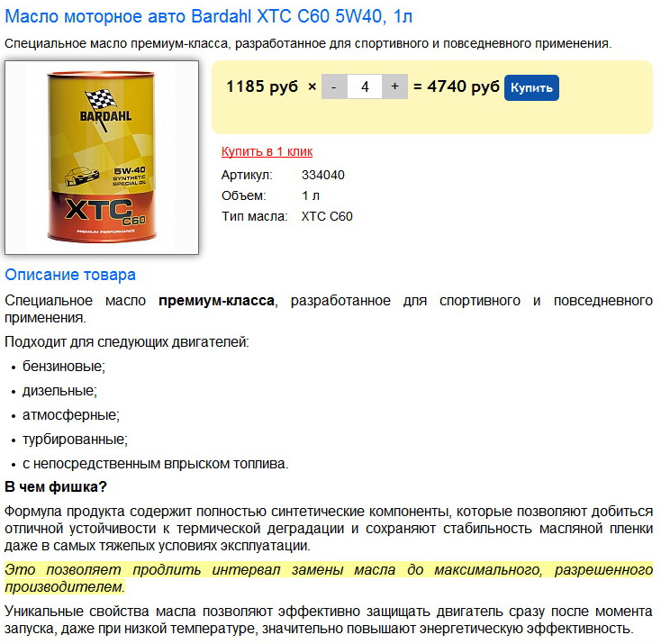Decrease quantity with the minus button
This screenshot has width=661, height=644.
334,86
